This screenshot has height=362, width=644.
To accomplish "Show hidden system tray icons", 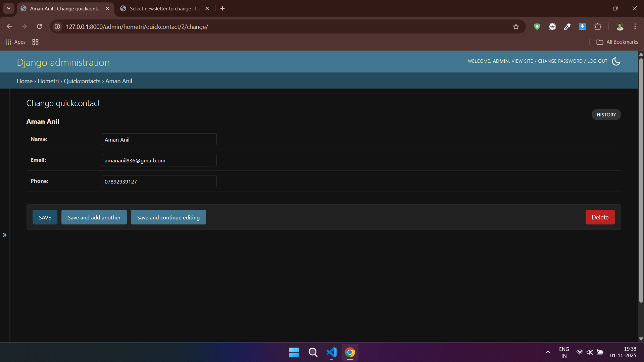I will [548, 352].
